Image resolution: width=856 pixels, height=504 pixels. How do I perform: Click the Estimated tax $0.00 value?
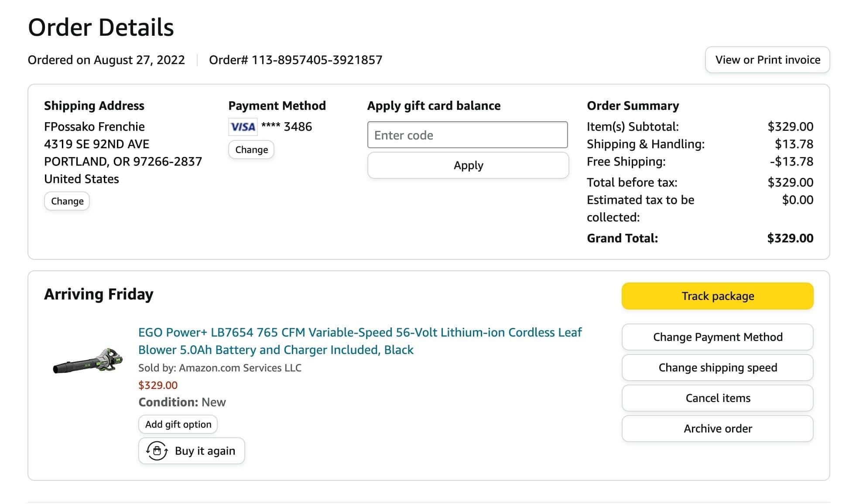[798, 200]
